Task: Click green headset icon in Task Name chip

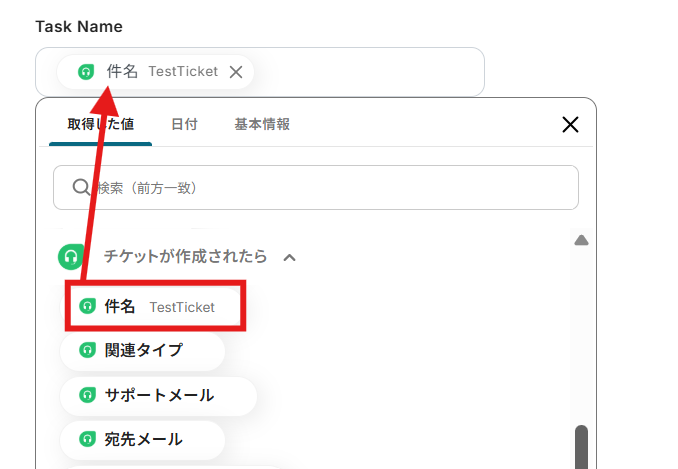Action: tap(87, 72)
